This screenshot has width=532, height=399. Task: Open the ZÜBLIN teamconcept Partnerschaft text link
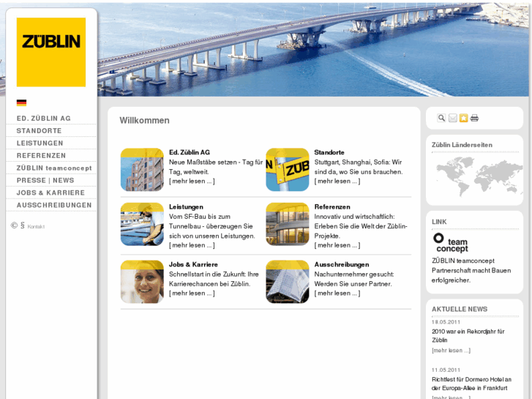point(471,270)
